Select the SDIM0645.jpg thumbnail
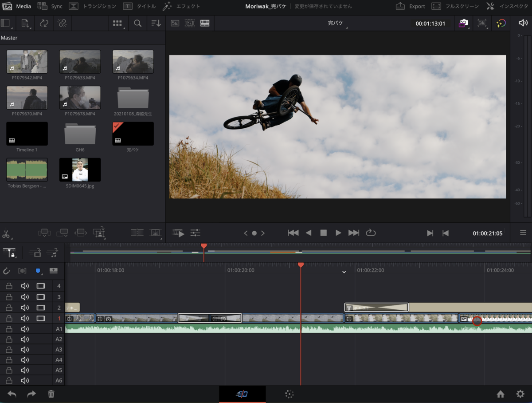Screen dimensions: 532x403 click(80, 170)
